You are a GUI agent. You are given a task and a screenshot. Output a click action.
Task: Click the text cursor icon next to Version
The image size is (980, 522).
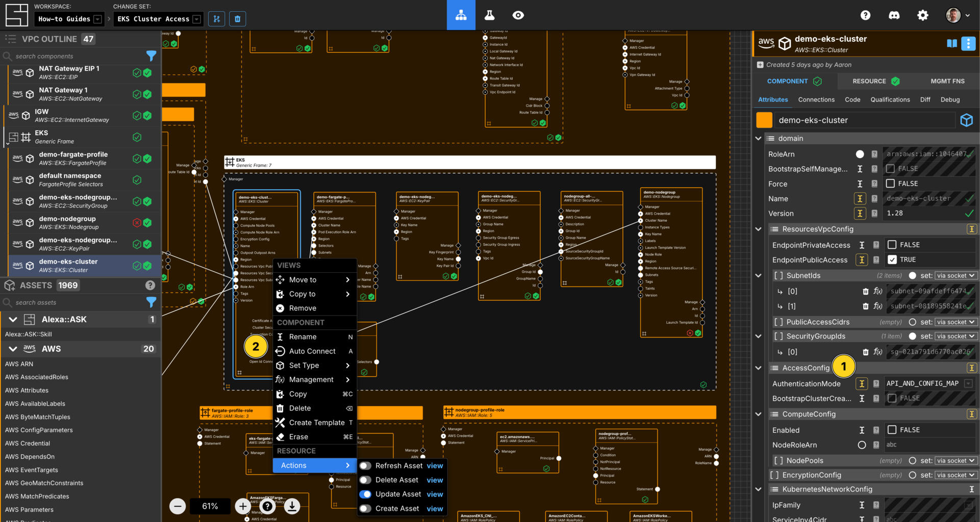tap(860, 214)
